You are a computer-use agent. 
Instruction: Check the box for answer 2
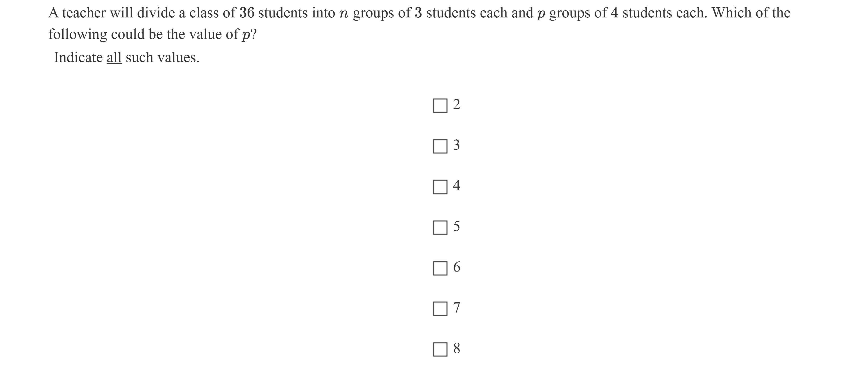click(x=440, y=106)
